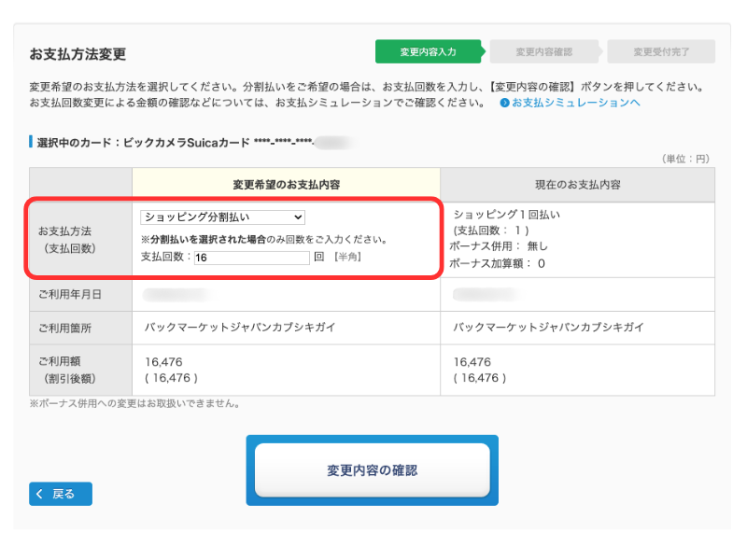The width and height of the screenshot is (747, 560).
Task: Click the ショッピング1回払い current payment text
Action: 506,215
